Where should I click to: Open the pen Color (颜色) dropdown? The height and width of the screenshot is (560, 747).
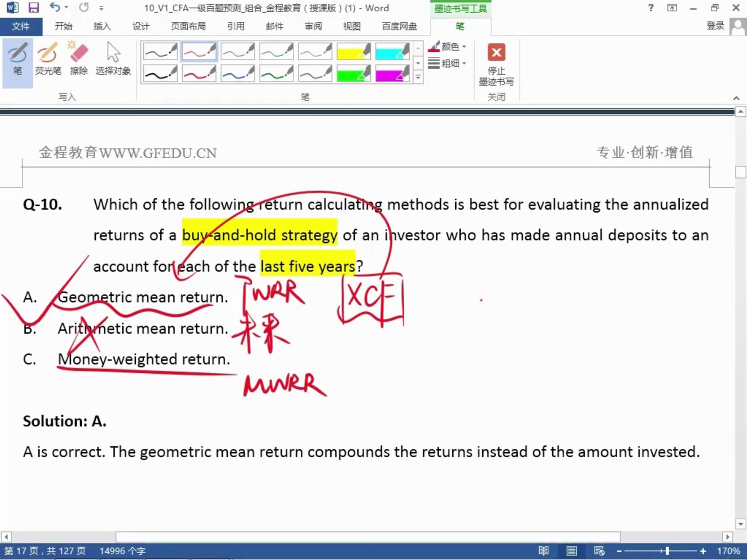(447, 47)
